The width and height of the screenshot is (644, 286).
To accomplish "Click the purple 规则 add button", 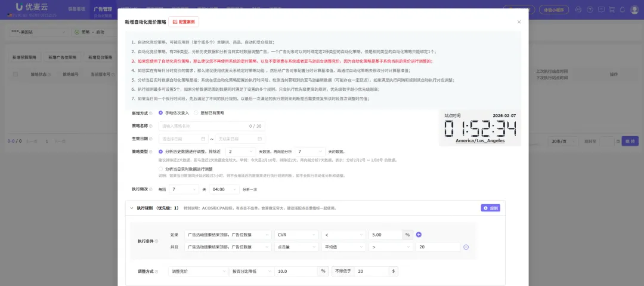I will [491, 208].
